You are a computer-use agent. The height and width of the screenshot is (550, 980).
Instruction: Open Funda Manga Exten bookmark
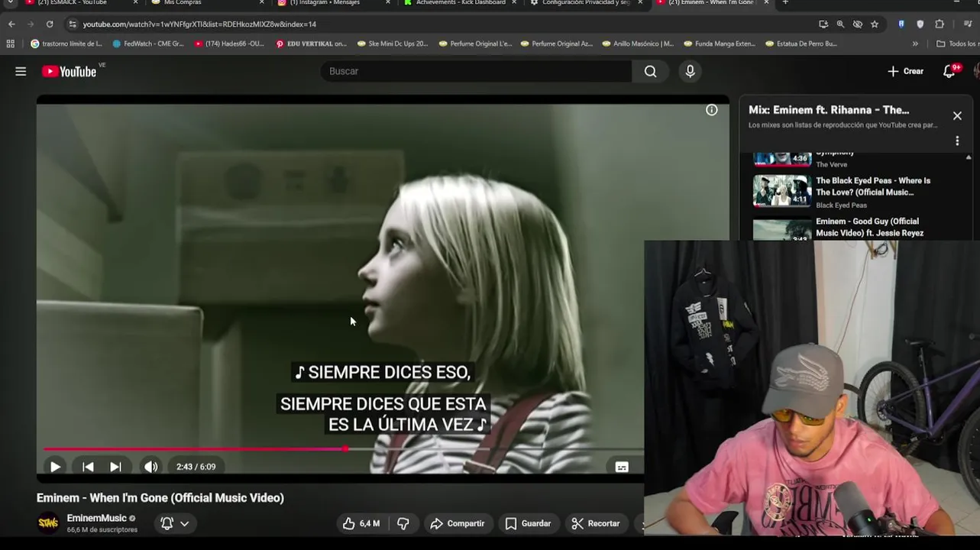720,44
